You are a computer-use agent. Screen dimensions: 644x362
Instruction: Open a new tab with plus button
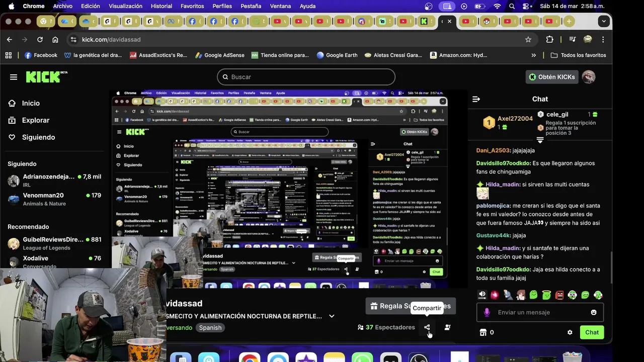coord(569,21)
